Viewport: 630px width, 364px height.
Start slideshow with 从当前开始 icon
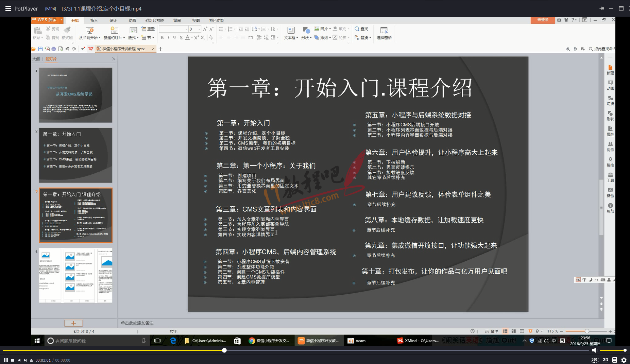[90, 30]
